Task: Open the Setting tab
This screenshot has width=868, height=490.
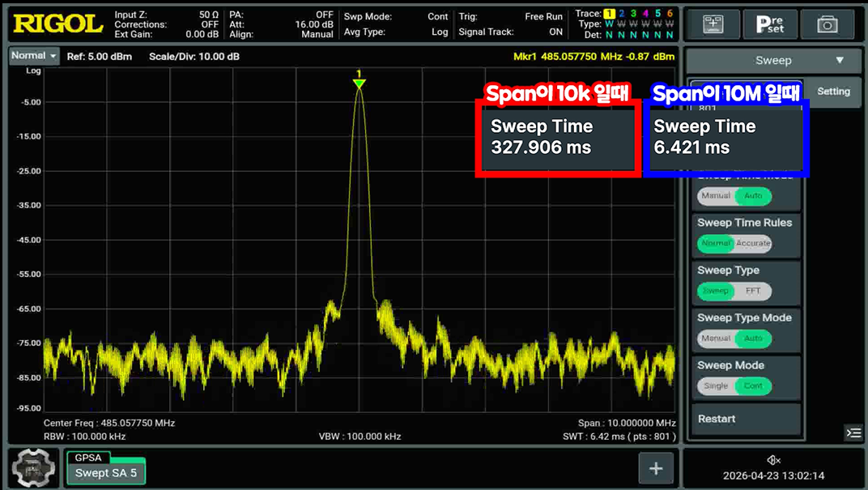Action: click(x=833, y=92)
